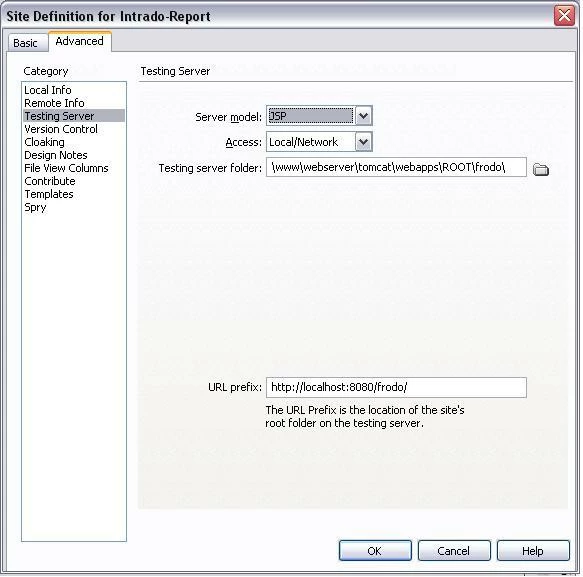Switch to the Advanced tab
Image resolution: width=583 pixels, height=577 pixels.
[x=80, y=41]
